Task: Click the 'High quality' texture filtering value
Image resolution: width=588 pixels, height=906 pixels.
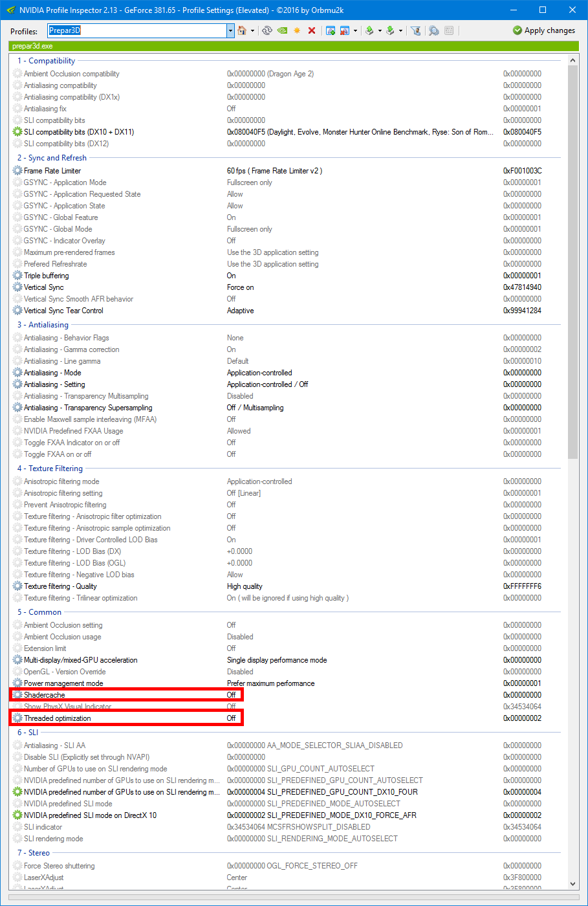Action: (x=245, y=586)
